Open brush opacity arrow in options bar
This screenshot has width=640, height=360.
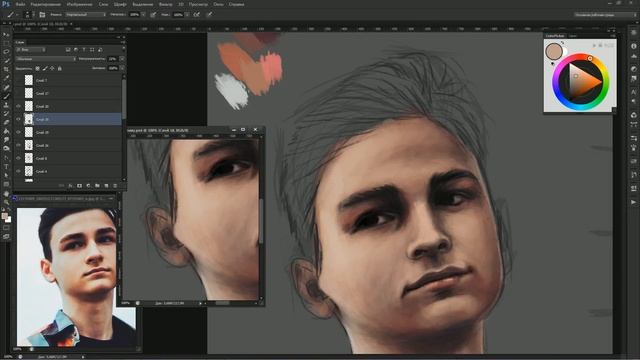click(x=143, y=14)
